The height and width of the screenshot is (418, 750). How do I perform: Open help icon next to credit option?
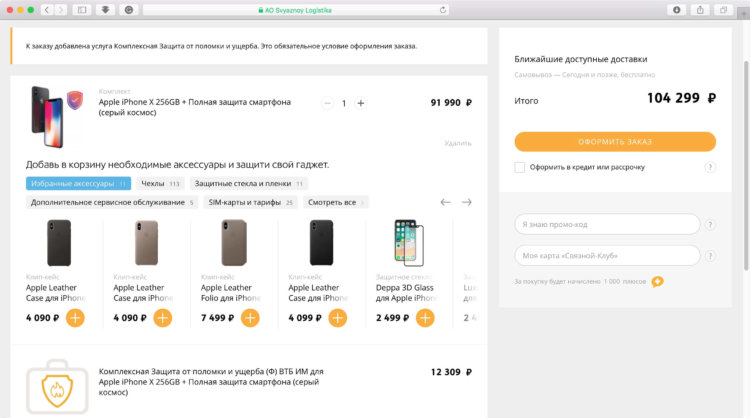tap(710, 167)
